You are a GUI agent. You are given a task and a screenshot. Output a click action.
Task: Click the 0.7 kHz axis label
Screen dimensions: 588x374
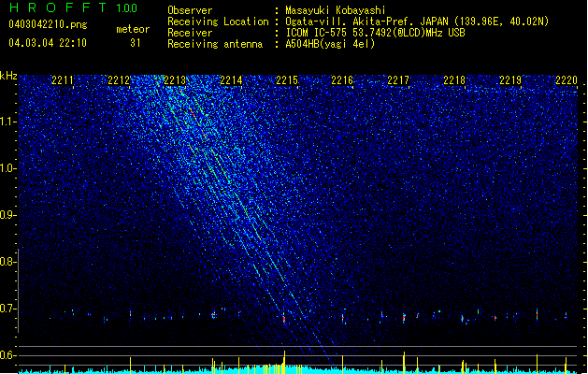(x=8, y=309)
